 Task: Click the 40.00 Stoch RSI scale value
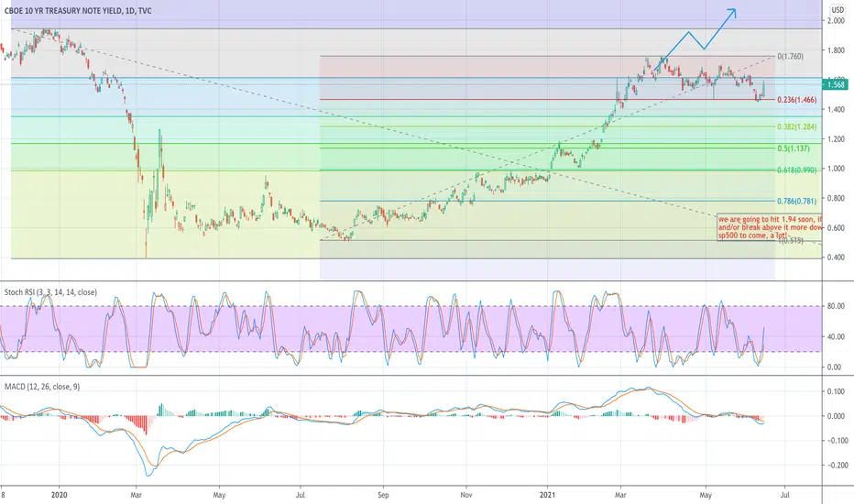click(836, 336)
